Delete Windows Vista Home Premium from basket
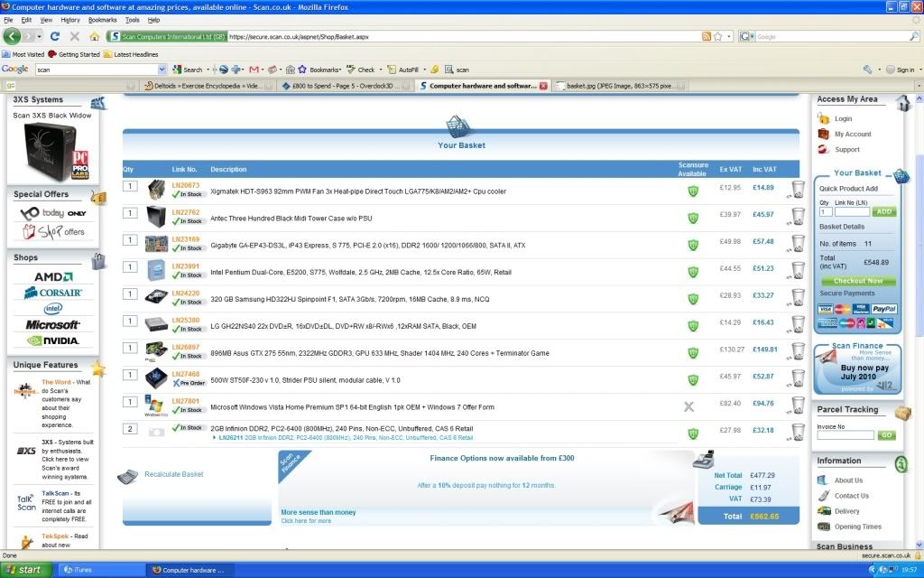The height and width of the screenshot is (578, 924). [798, 406]
